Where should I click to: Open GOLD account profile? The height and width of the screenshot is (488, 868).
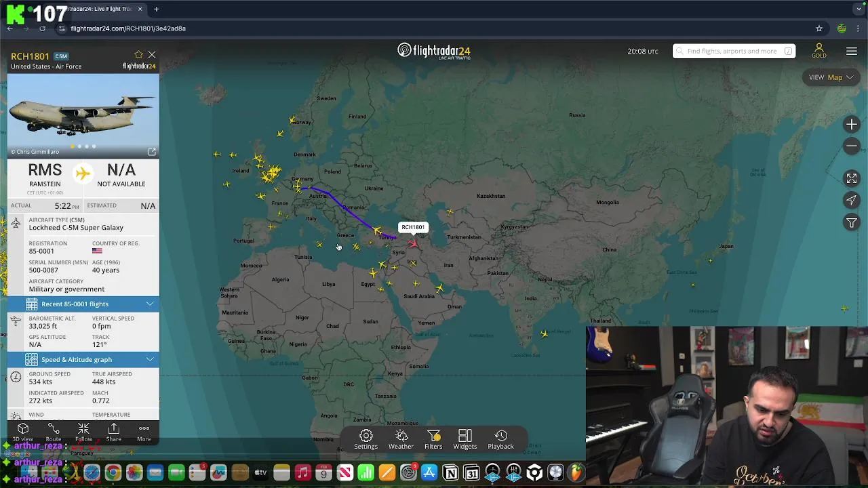tap(819, 51)
